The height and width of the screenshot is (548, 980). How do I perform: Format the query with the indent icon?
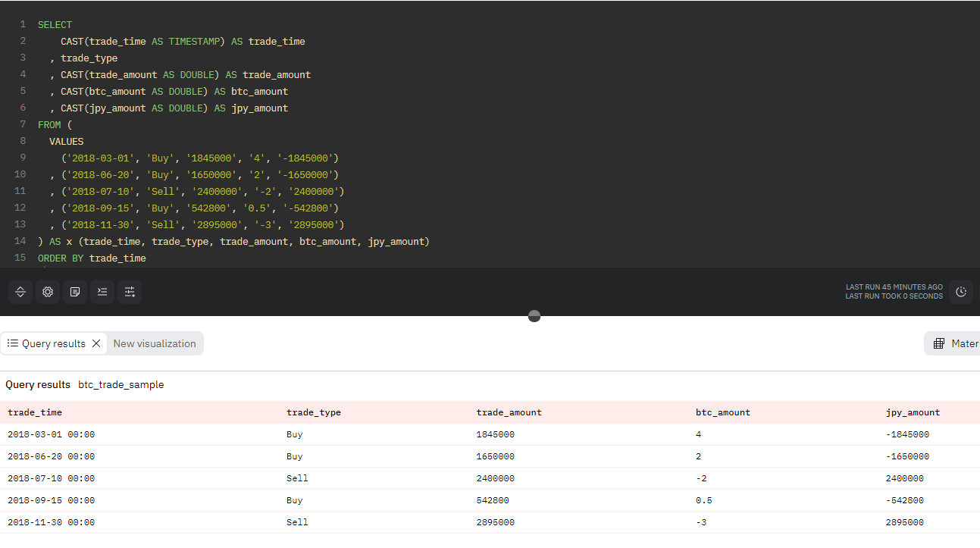[102, 292]
